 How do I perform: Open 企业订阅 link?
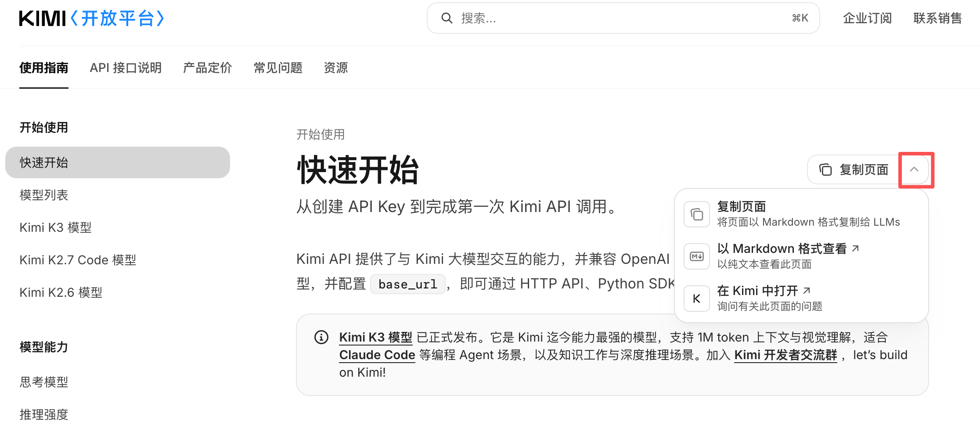[x=867, y=18]
